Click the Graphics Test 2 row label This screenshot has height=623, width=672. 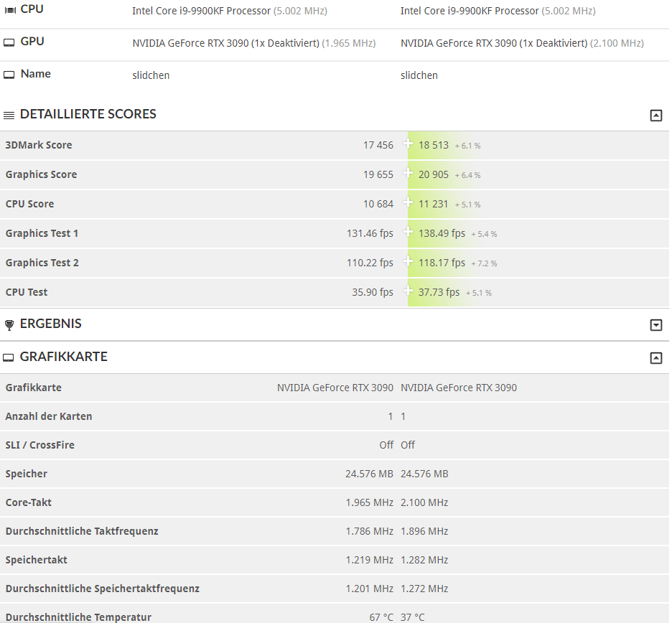(x=42, y=263)
